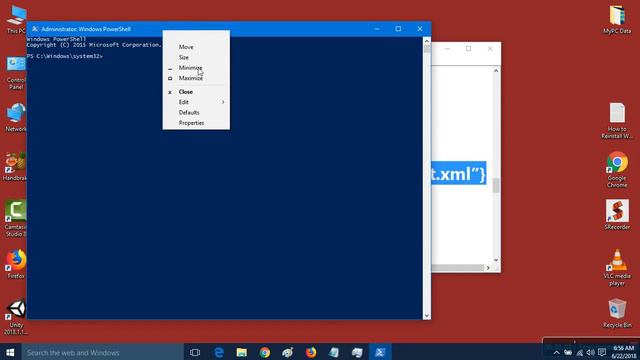
Task: Click the Search the web and Windows box
Action: (102, 352)
